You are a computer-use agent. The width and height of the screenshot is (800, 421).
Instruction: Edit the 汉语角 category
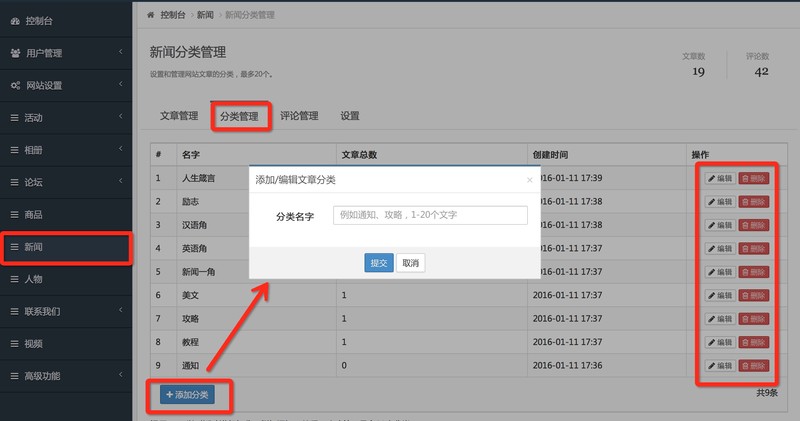[720, 225]
